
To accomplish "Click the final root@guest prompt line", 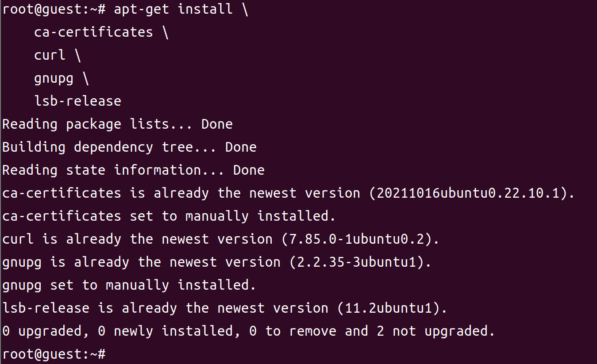I will (x=54, y=354).
